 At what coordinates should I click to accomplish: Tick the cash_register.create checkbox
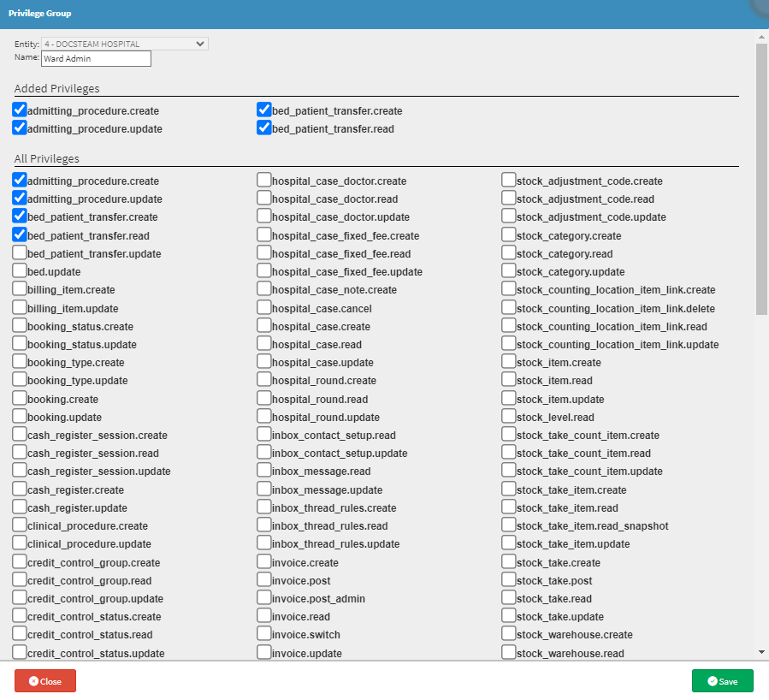pos(20,489)
